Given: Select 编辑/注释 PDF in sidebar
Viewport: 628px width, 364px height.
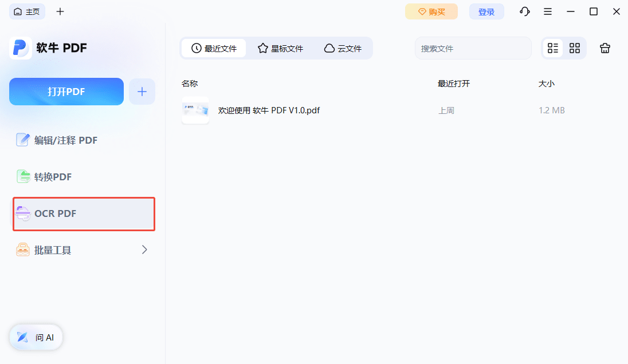Looking at the screenshot, I should coord(83,140).
